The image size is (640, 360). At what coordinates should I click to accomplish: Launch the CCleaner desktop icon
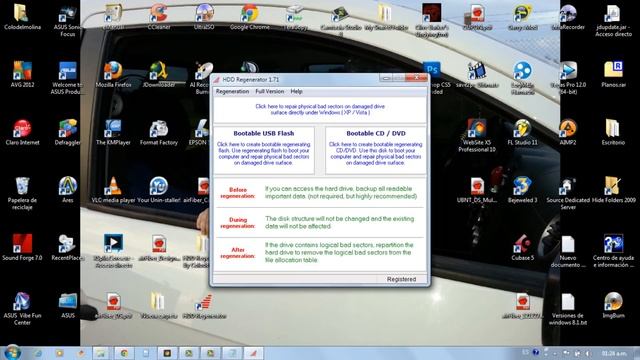point(159,17)
